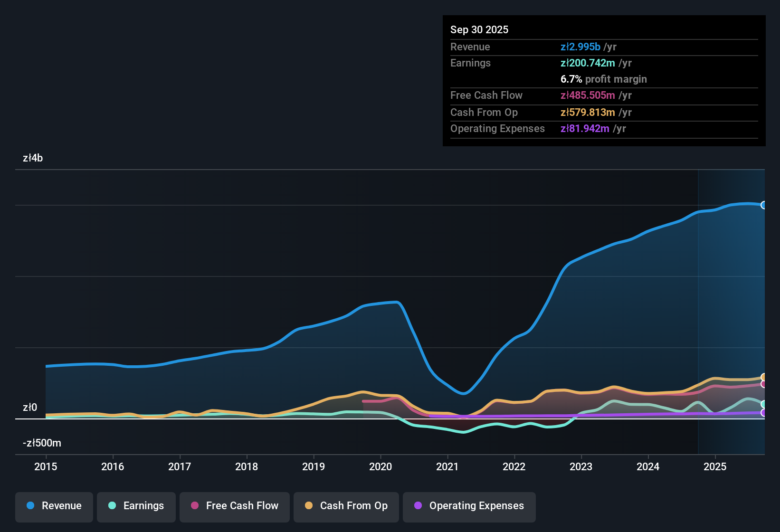Click the teal Earnings dot in the legend
Viewport: 780px width, 532px height.
pyautogui.click(x=112, y=506)
